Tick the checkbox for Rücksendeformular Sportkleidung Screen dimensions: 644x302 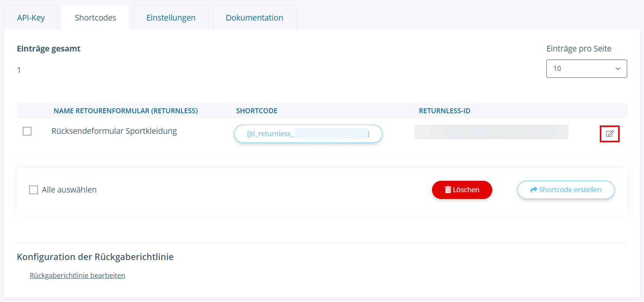pos(27,131)
